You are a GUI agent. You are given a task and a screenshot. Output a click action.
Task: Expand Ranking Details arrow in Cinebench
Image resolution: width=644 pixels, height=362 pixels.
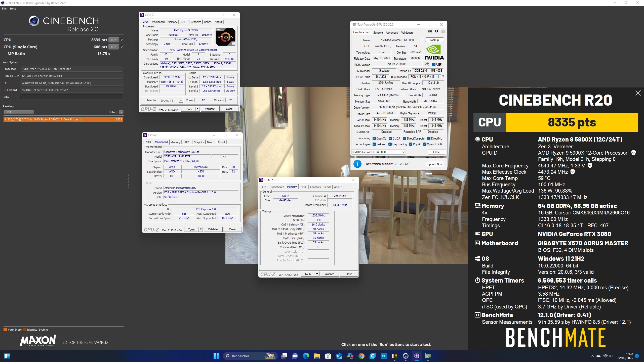121,112
